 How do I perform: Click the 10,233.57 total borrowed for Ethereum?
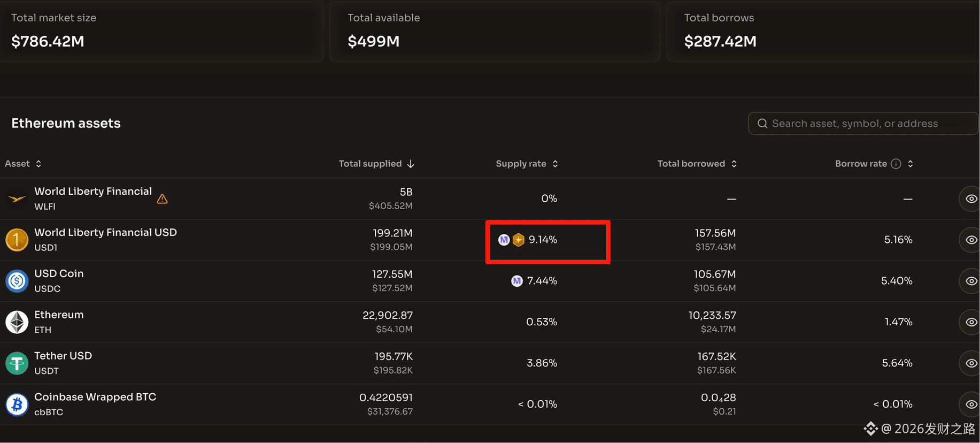point(712,316)
